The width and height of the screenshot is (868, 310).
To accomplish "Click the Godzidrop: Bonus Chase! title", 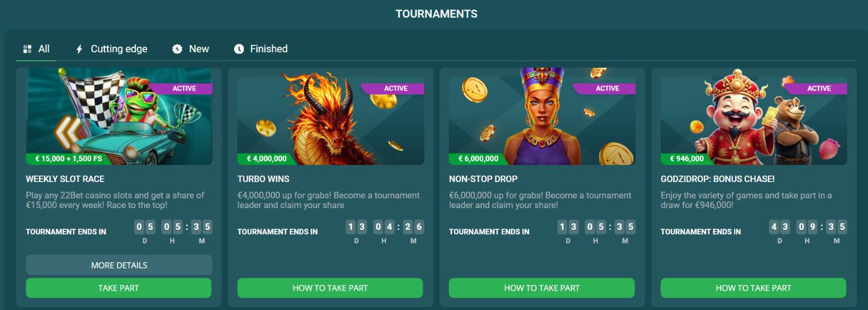I will (x=717, y=179).
